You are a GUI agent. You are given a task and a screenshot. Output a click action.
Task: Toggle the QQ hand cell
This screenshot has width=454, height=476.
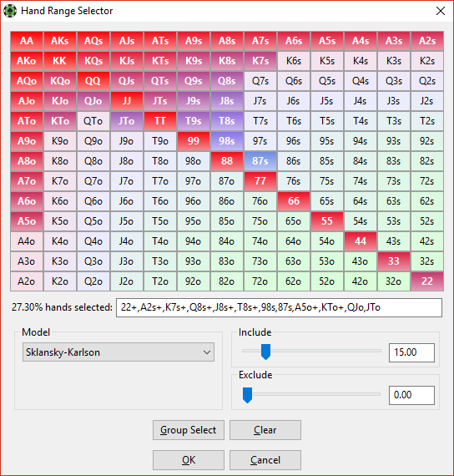(93, 81)
